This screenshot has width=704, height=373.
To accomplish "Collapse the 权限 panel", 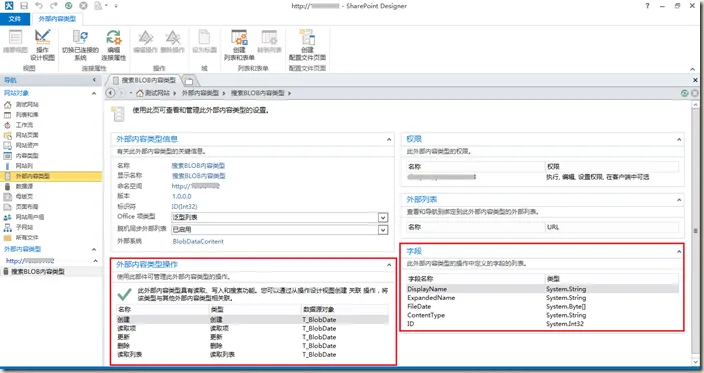I will 679,140.
